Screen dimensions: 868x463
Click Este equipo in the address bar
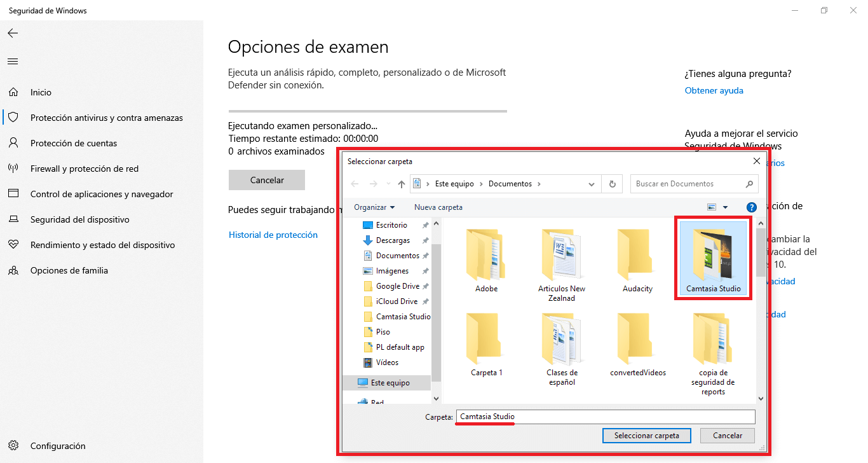pos(454,184)
